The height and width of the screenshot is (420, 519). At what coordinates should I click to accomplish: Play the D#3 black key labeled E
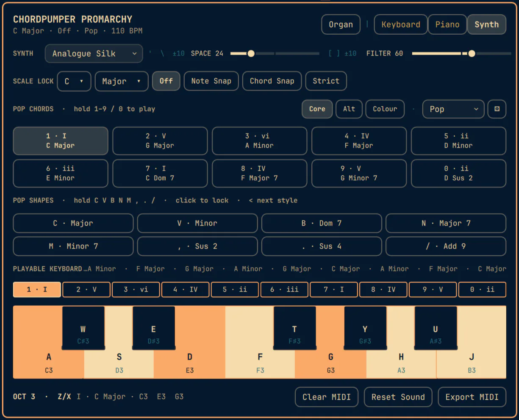pos(153,328)
